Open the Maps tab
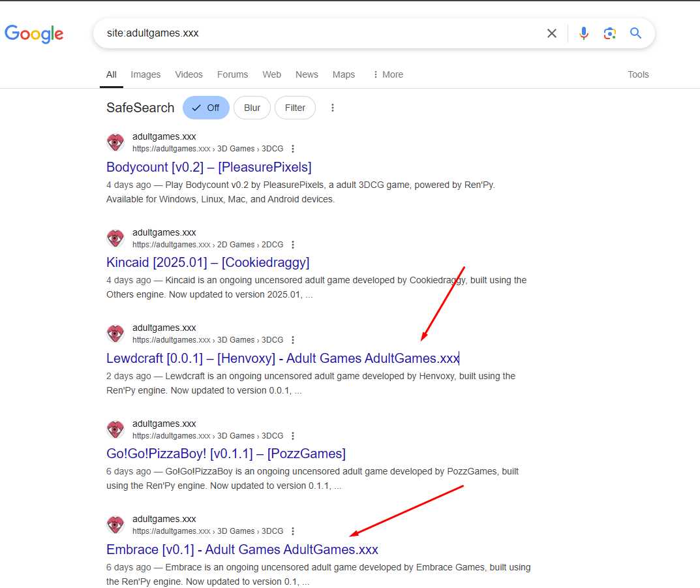The width and height of the screenshot is (700, 588). pyautogui.click(x=344, y=74)
